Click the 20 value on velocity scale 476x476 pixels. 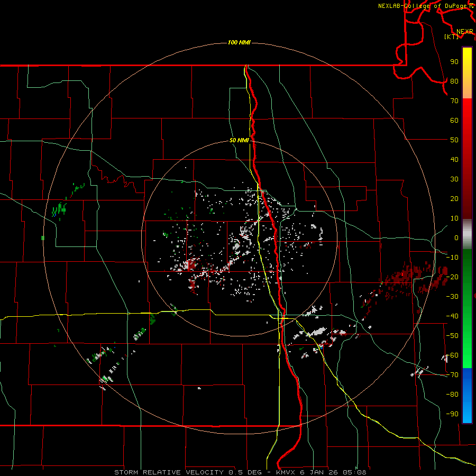pos(454,198)
